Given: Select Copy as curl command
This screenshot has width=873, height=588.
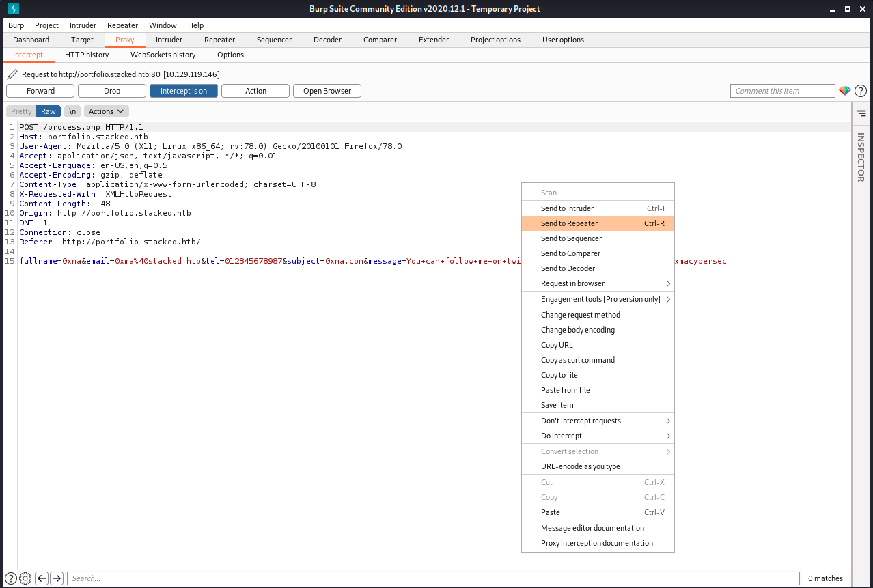Looking at the screenshot, I should [x=598, y=360].
